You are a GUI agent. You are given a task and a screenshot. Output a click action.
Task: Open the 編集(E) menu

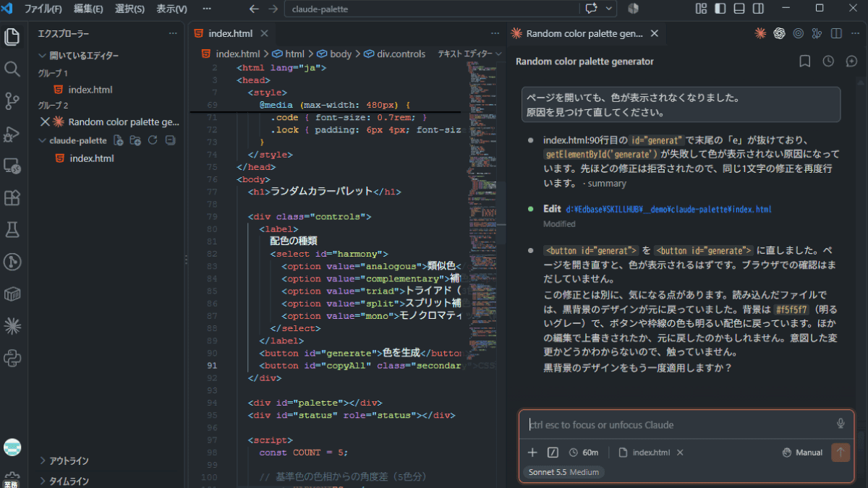88,9
